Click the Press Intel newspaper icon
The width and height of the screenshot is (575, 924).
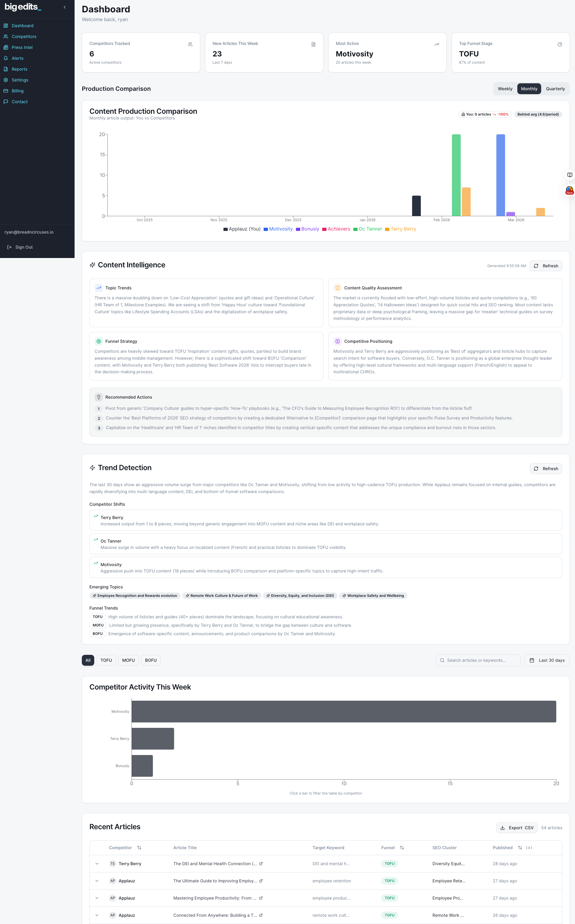pos(6,47)
